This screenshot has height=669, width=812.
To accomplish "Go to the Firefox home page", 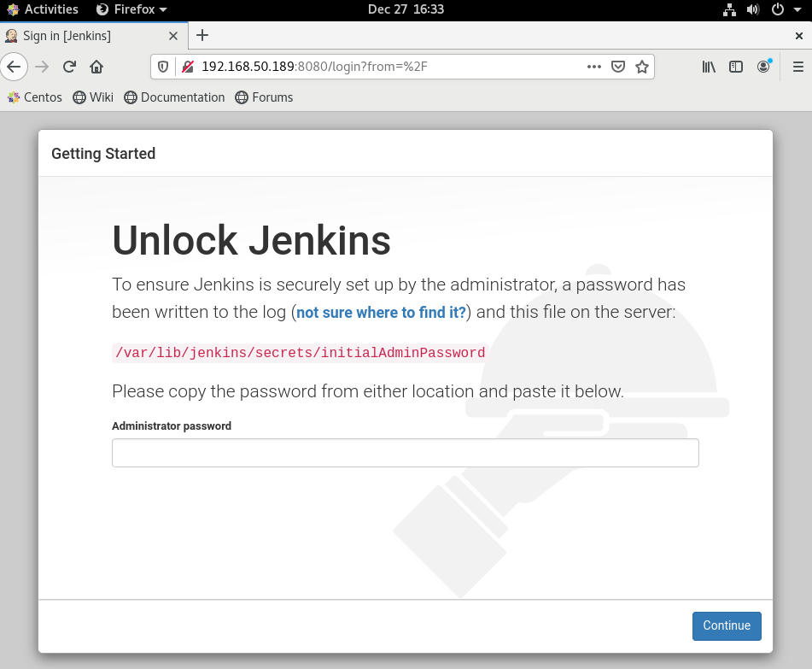I will [x=96, y=67].
